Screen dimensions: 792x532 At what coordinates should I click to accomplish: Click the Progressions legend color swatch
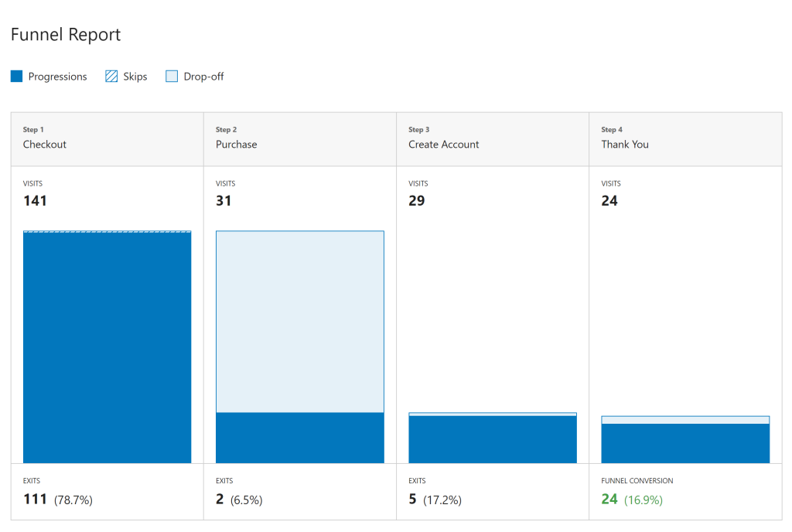tap(16, 77)
